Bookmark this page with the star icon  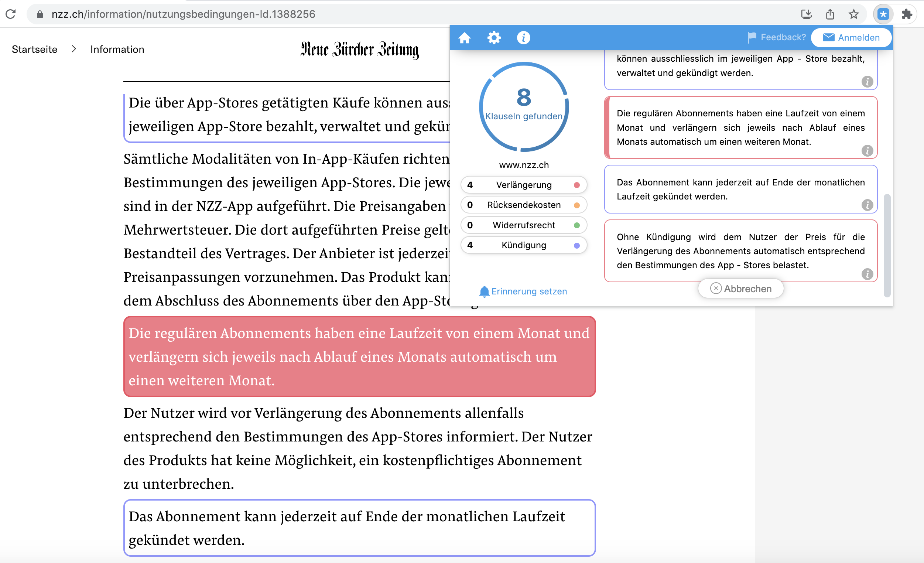853,14
